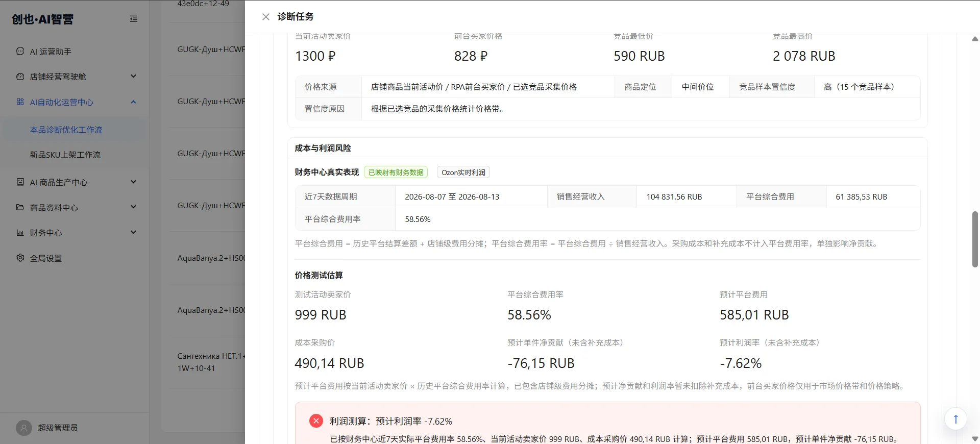
Task: Click the red error icon beside 利润测算
Action: tap(316, 421)
